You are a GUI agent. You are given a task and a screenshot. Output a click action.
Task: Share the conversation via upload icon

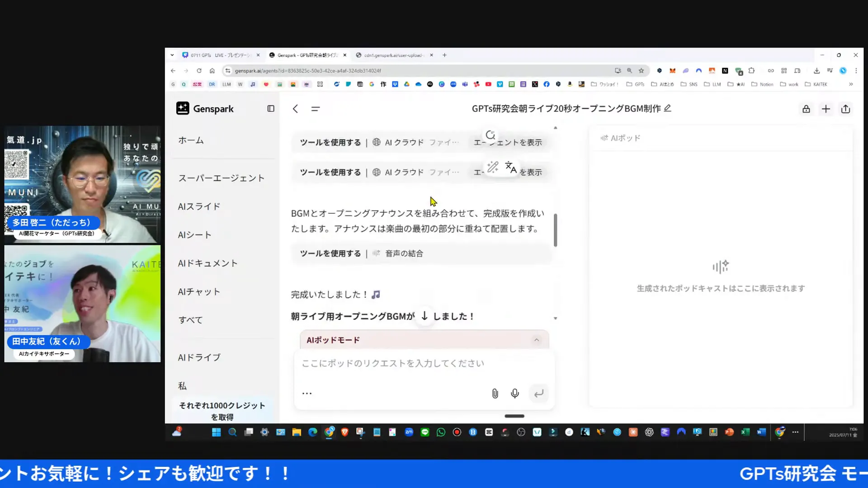(846, 109)
